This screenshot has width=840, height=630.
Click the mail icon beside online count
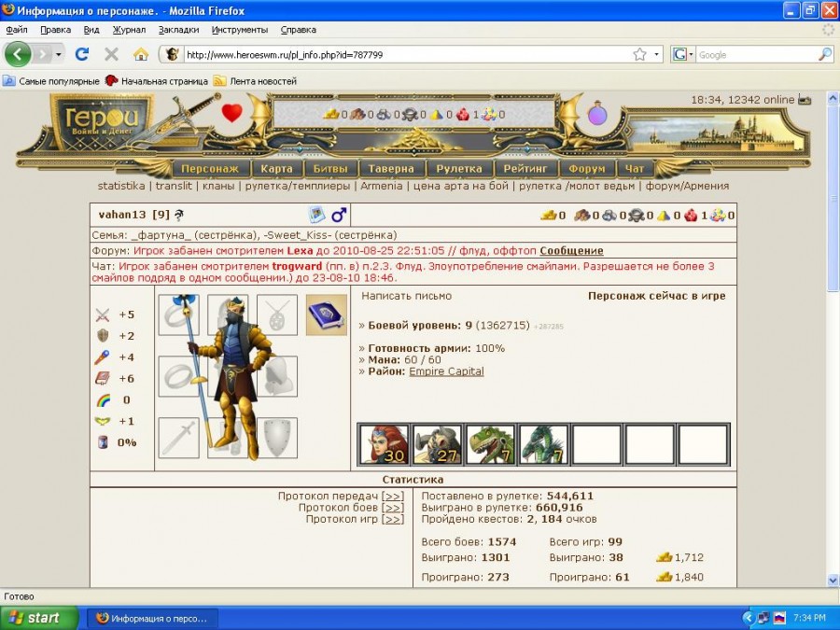tap(805, 100)
